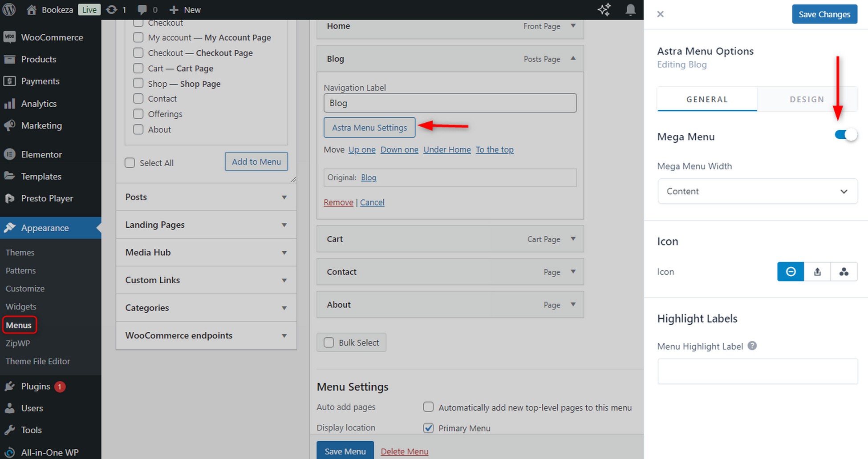Check the About page checkbox
Screen dimensions: 868x459
(138, 129)
